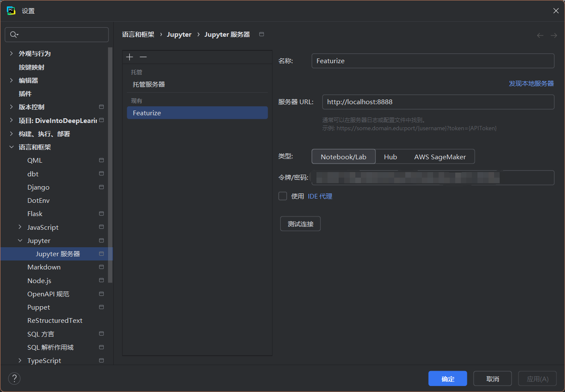The width and height of the screenshot is (565, 392).
Task: Expand the 版本控制 settings group
Action: (12, 107)
